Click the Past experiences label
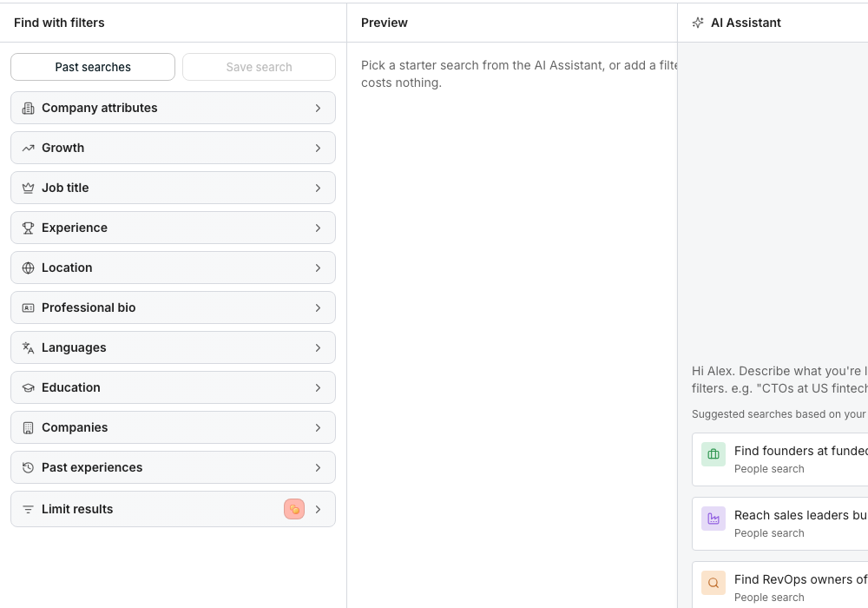Viewport: 868px width, 608px height. 92,467
